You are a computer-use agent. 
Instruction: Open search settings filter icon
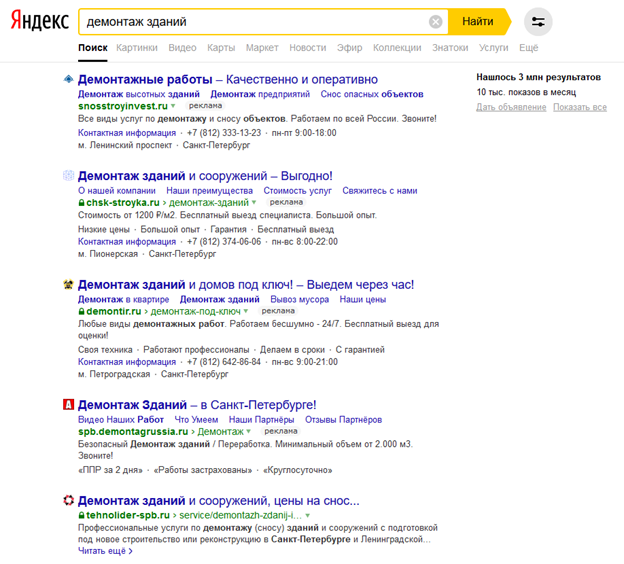pos(538,21)
